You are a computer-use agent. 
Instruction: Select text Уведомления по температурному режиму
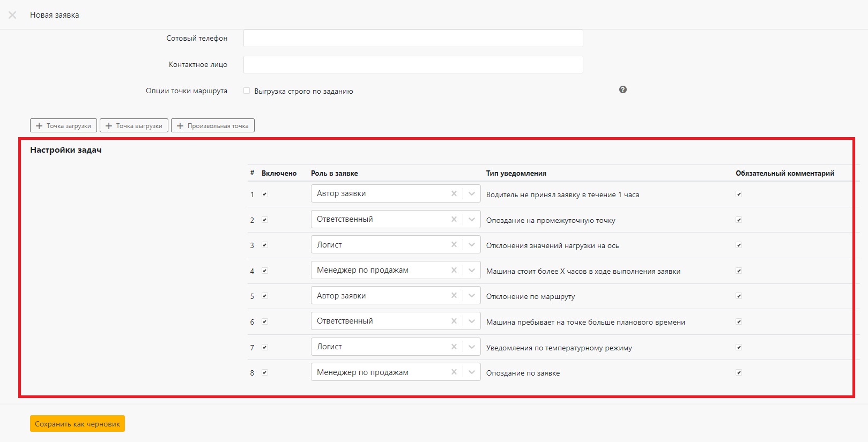pos(559,348)
